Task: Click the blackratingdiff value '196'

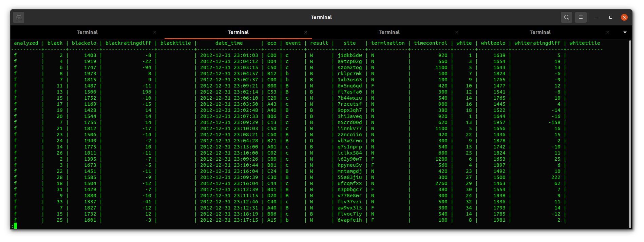Action: tap(147, 92)
